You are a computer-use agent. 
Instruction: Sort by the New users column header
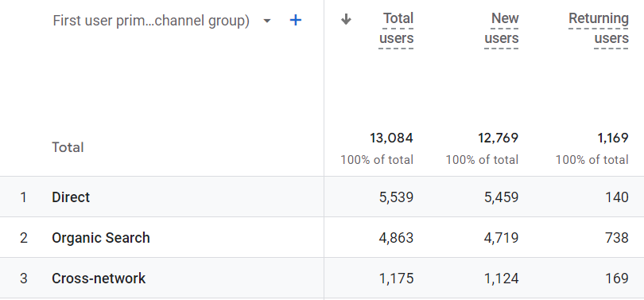(501, 29)
